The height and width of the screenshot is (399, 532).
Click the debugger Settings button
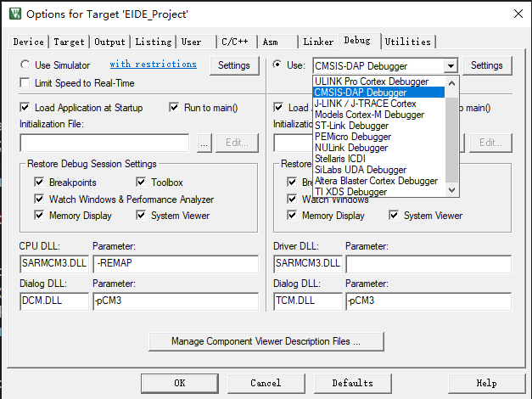pyautogui.click(x=486, y=65)
